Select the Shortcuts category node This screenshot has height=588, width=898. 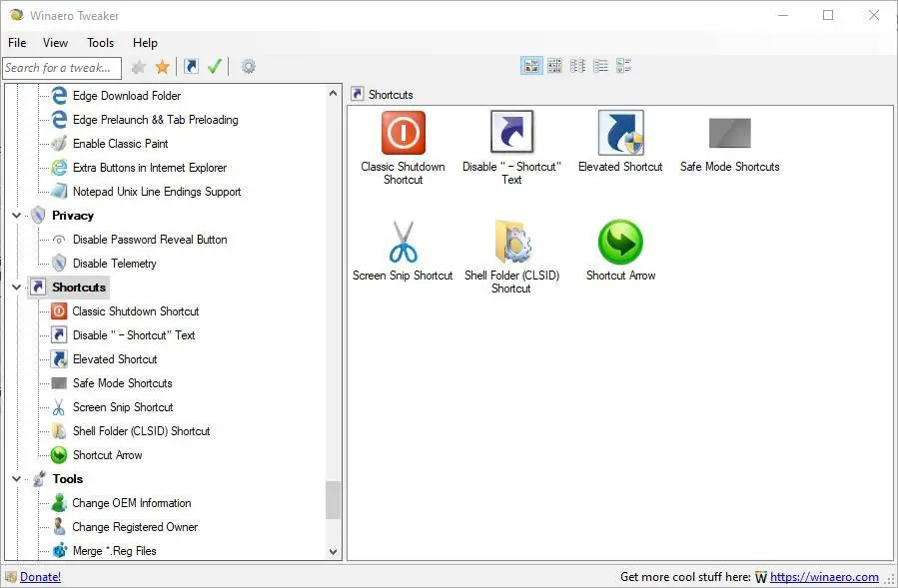[79, 288]
